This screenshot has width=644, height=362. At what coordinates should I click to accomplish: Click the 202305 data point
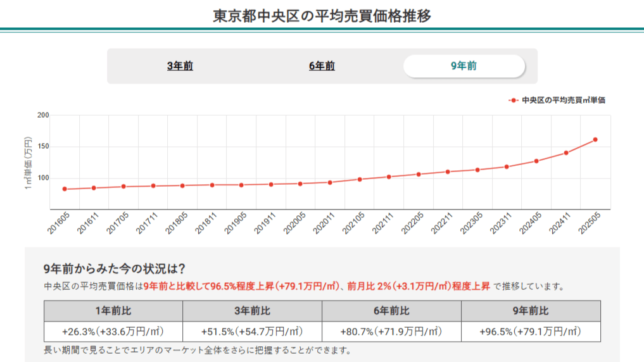click(477, 170)
